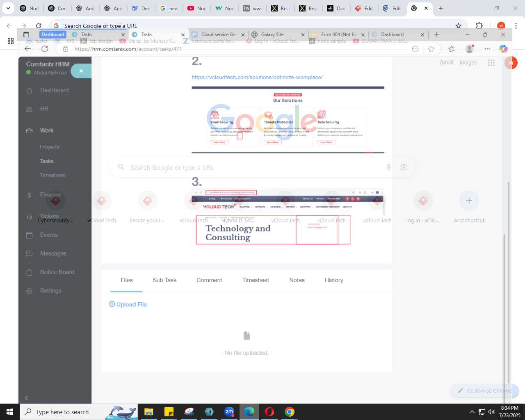Switch to the Sub Task tab
The height and width of the screenshot is (420, 525).
(164, 280)
